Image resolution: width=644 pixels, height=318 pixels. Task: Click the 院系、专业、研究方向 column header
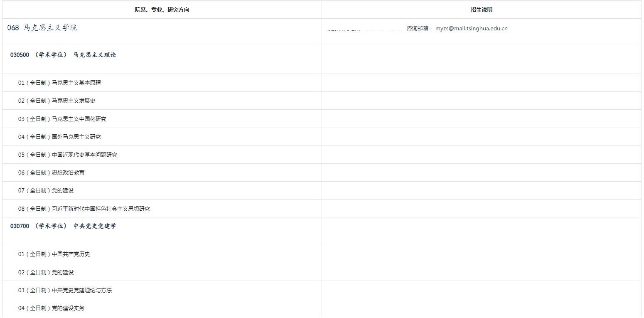[x=162, y=10]
